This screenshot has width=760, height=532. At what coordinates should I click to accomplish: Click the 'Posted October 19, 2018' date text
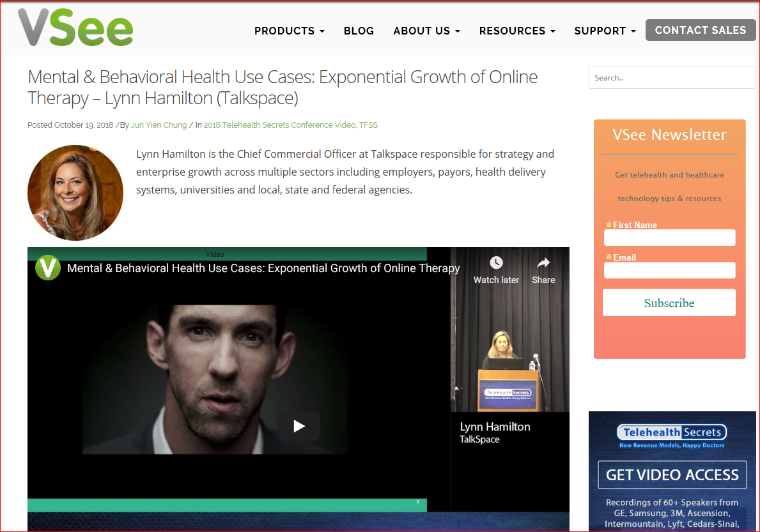tap(70, 125)
